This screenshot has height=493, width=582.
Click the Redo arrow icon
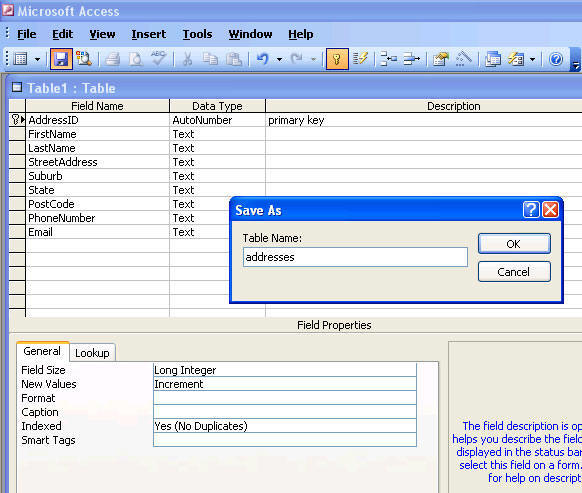pyautogui.click(x=297, y=59)
